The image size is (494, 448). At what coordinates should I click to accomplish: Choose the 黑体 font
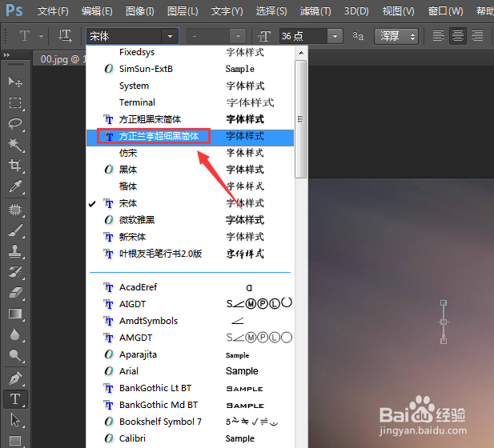click(x=190, y=170)
